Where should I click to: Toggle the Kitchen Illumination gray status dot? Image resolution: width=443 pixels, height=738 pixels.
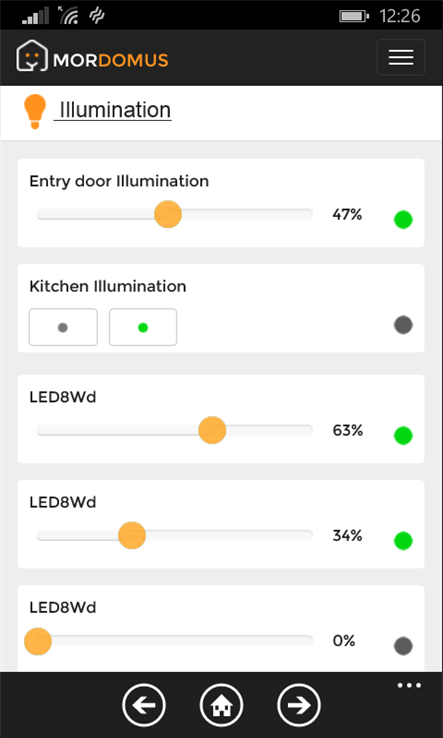click(403, 325)
